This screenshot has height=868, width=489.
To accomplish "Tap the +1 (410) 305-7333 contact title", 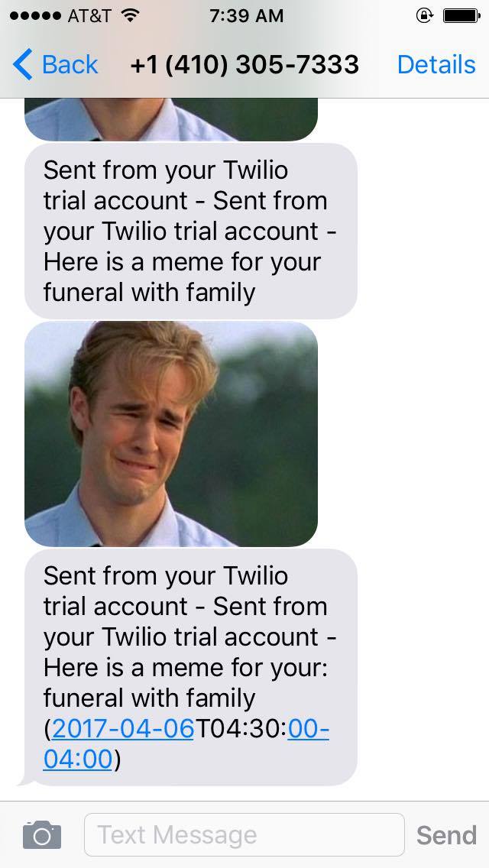I will (244, 65).
